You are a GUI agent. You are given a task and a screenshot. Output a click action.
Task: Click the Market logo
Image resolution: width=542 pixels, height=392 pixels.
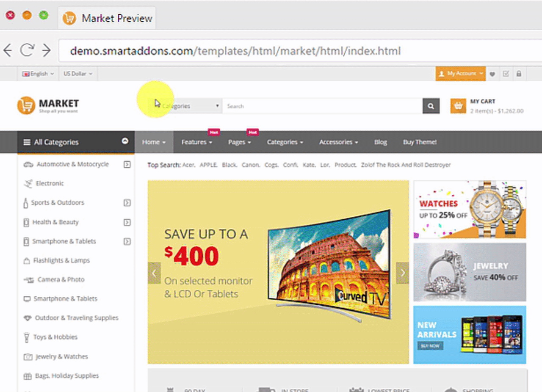[48, 106]
